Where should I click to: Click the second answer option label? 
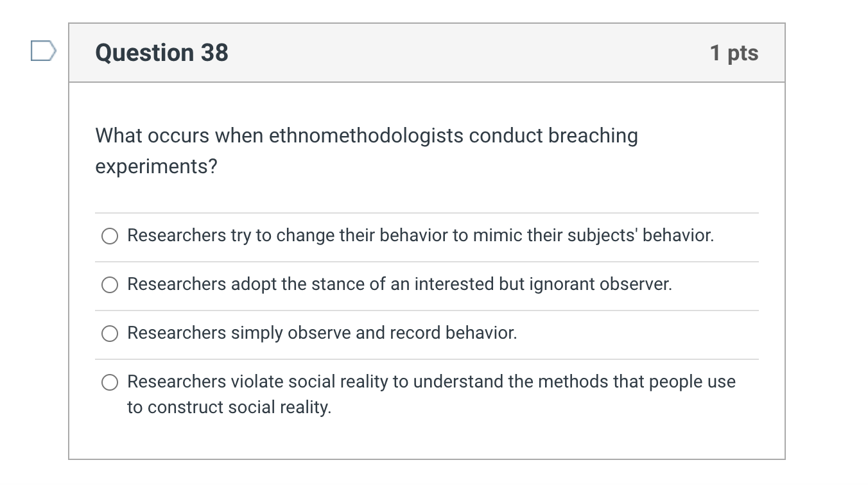(x=400, y=284)
